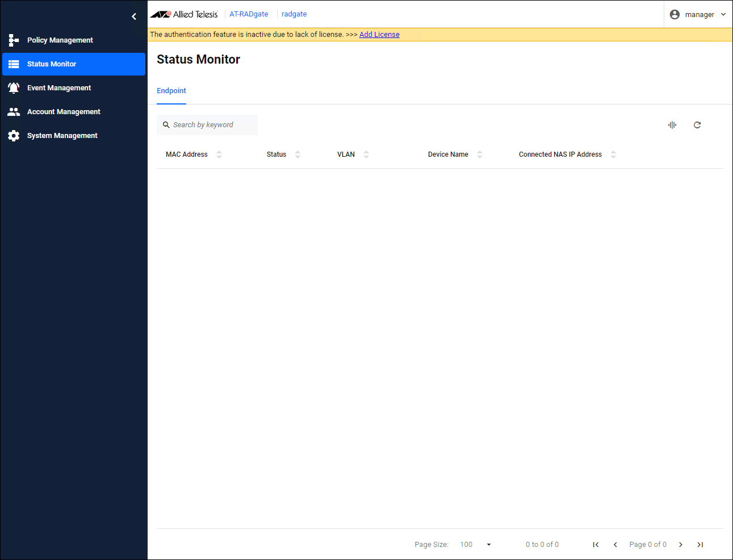
Task: Click the Add License link
Action: tap(379, 35)
